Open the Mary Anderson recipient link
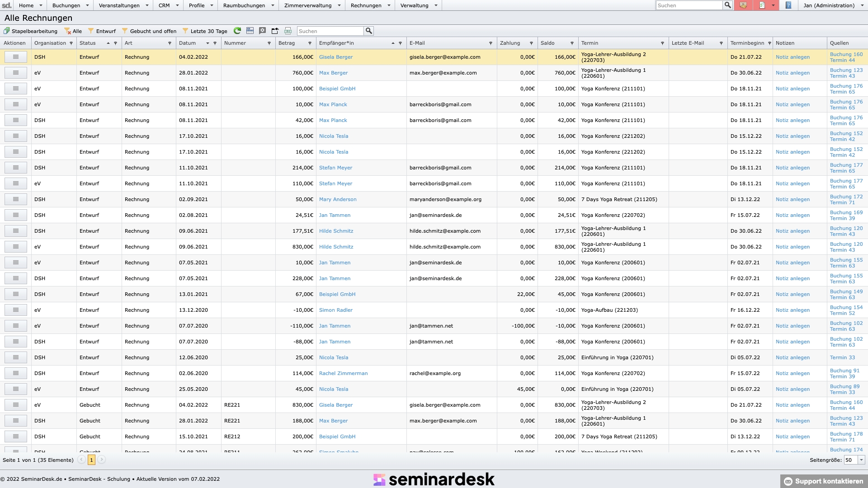This screenshot has height=488, width=868. click(338, 199)
